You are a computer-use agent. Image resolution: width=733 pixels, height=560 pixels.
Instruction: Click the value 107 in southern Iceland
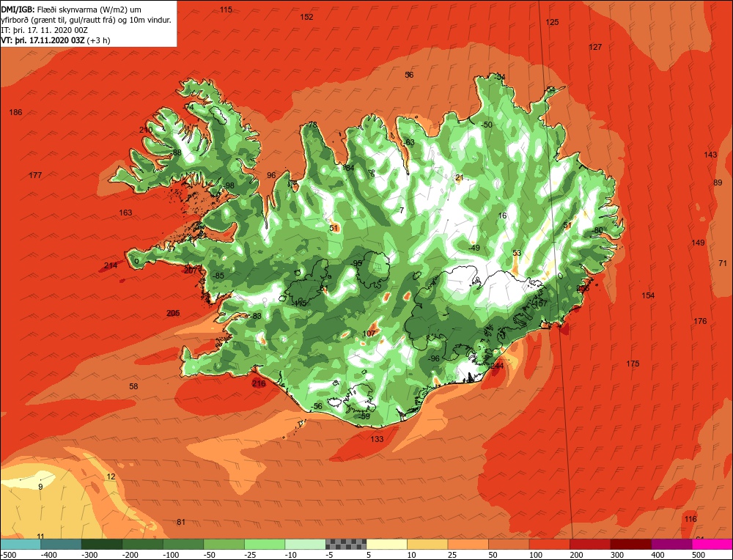click(369, 334)
